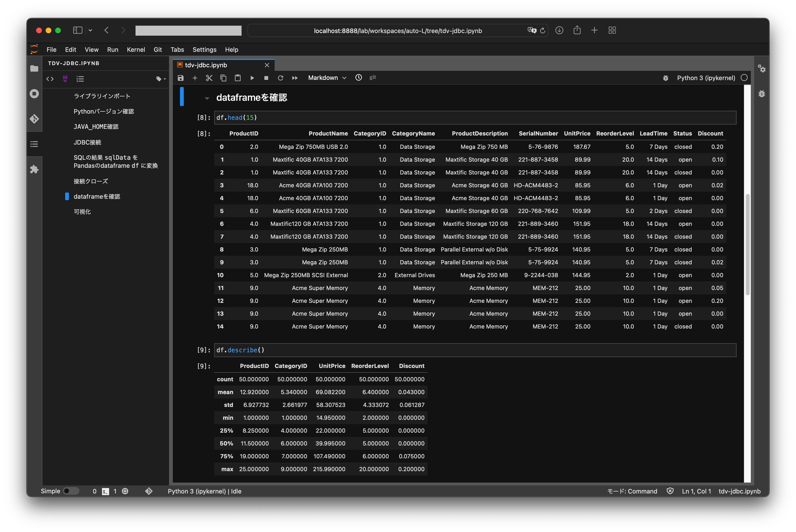Enable the debugger bug icon

pyautogui.click(x=666, y=78)
